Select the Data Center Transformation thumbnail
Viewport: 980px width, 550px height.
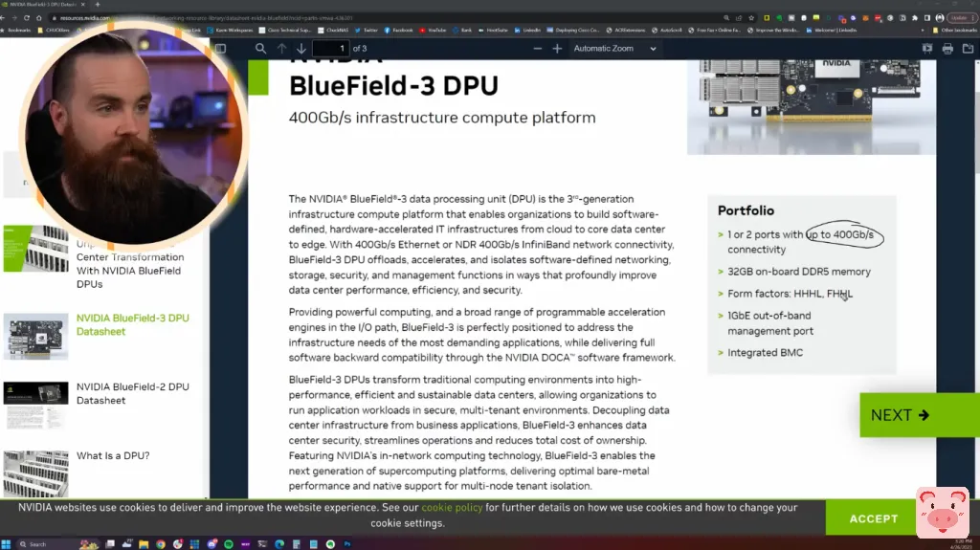click(x=36, y=249)
